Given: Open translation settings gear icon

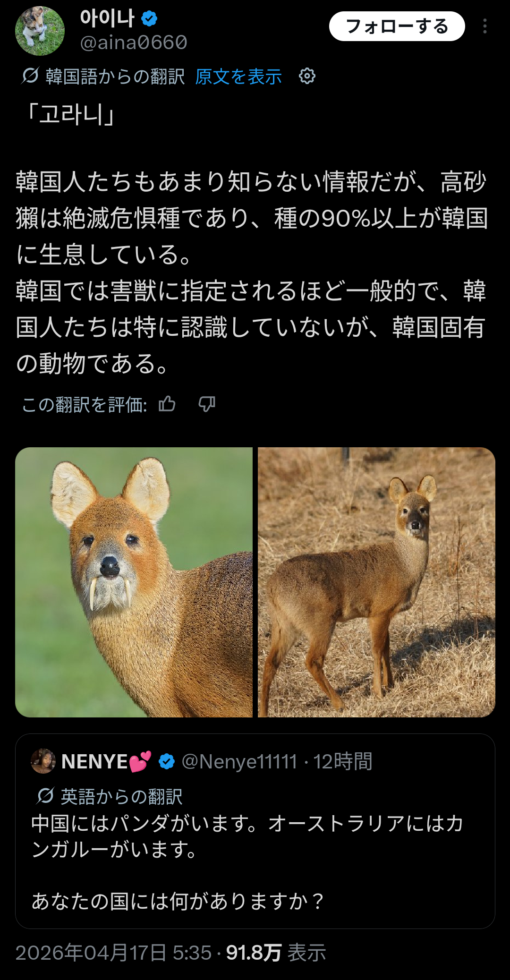Looking at the screenshot, I should 307,76.
